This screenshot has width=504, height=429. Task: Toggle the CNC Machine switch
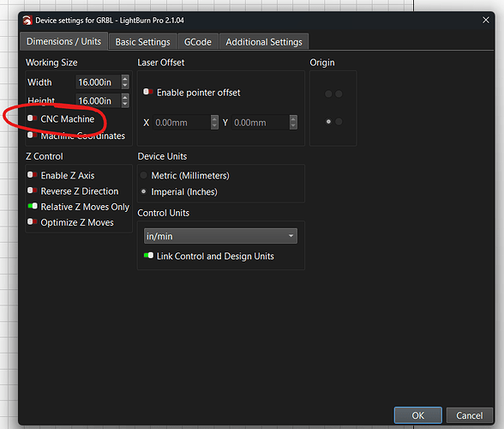pos(33,118)
